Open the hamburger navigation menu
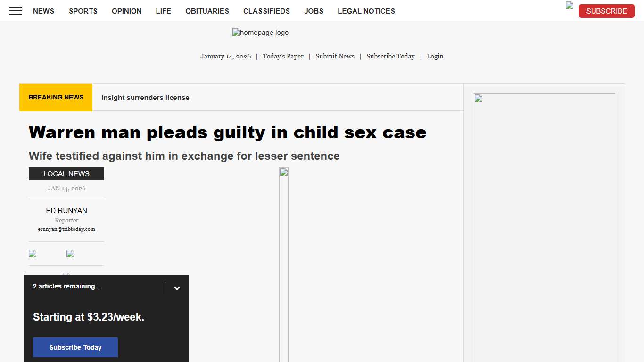 [x=16, y=11]
